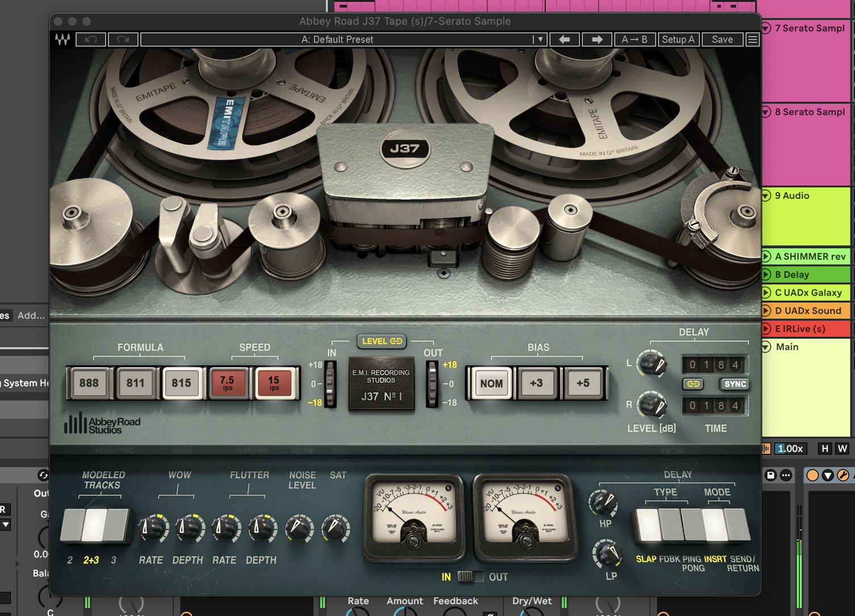Select tape formula 888
This screenshot has height=616, width=855.
tap(89, 383)
